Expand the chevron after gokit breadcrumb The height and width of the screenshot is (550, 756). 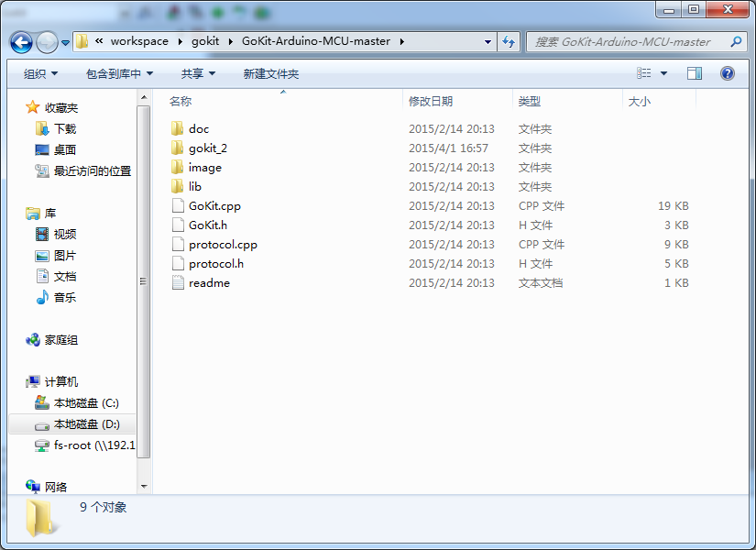tap(231, 42)
